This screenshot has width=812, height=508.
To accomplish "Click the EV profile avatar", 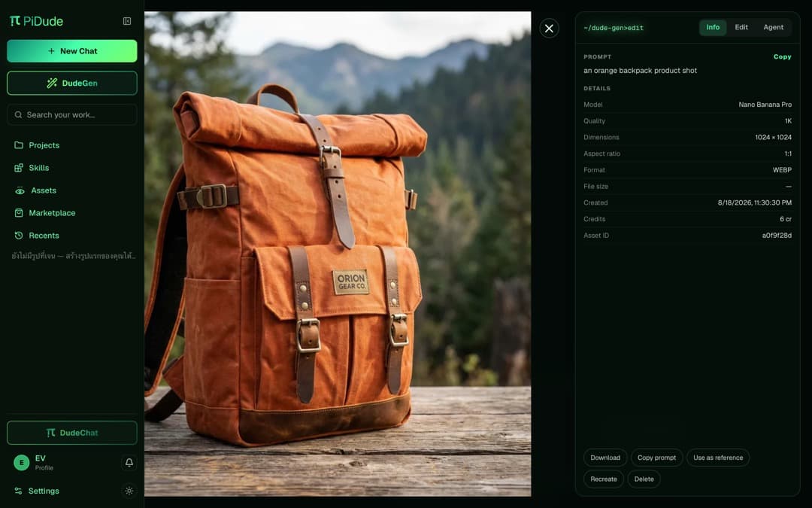I will coord(21,462).
